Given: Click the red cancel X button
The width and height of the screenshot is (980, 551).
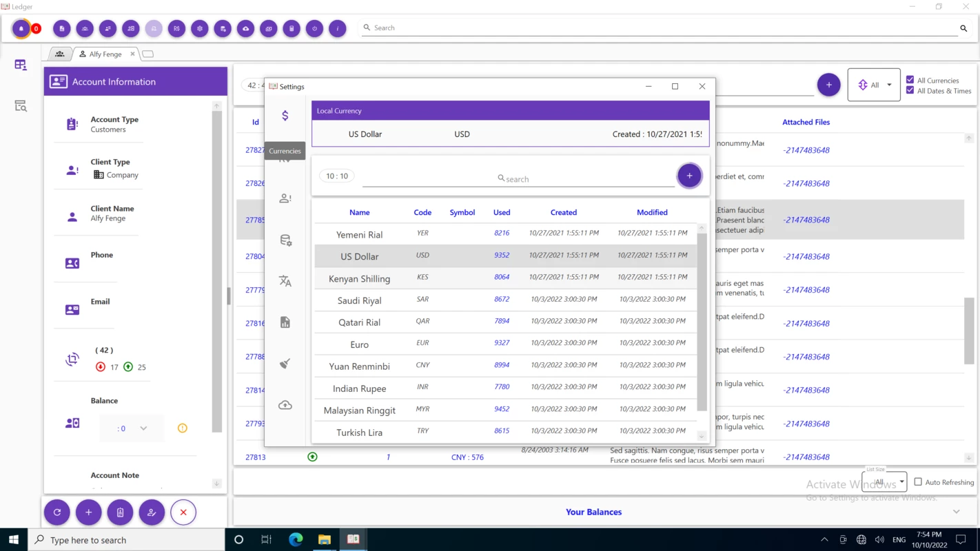Looking at the screenshot, I should click(x=183, y=512).
